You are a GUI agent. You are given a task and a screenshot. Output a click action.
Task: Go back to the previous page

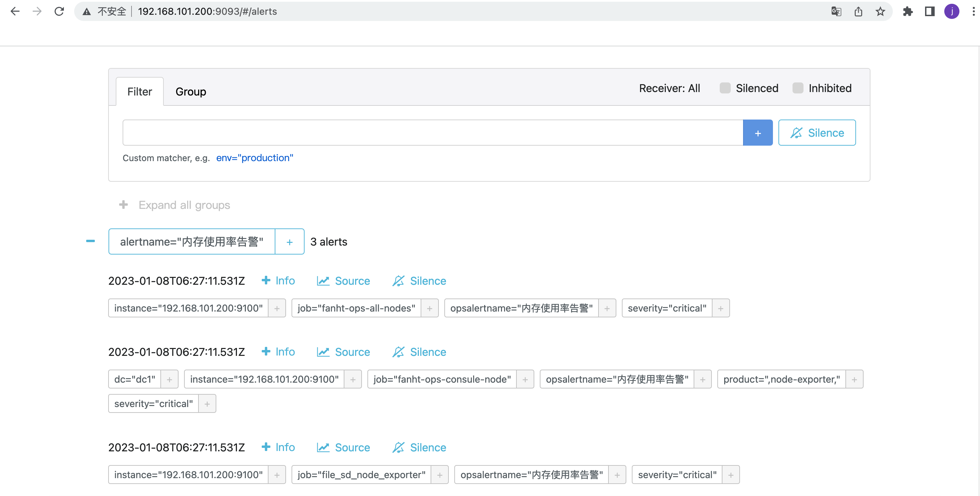coord(15,11)
